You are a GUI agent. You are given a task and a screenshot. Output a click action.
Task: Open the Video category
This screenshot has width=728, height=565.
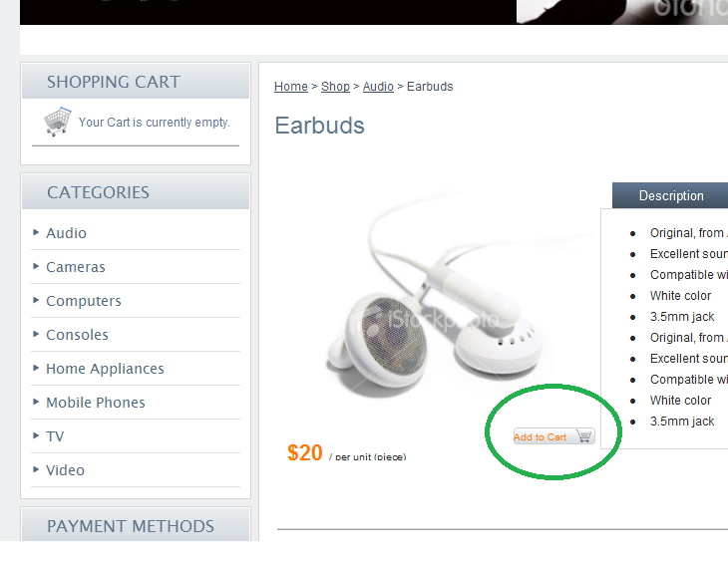click(x=65, y=470)
